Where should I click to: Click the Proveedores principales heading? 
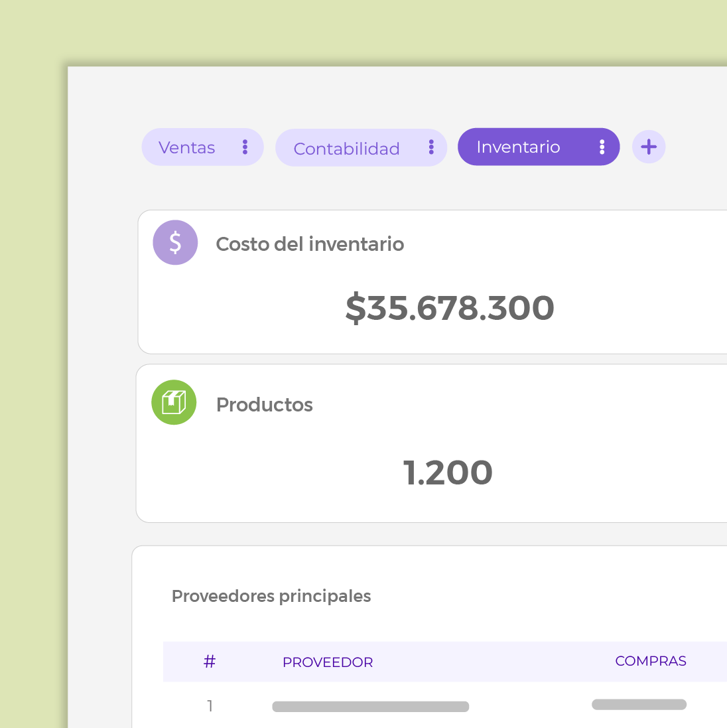[271, 596]
